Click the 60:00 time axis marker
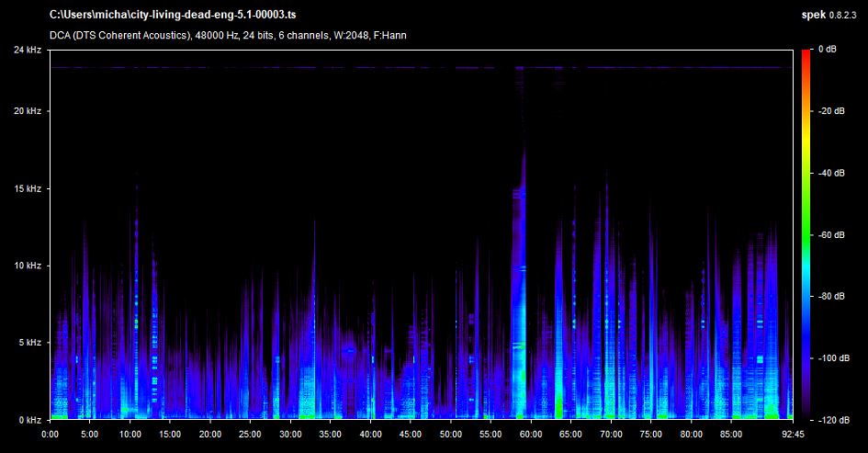 tap(531, 434)
